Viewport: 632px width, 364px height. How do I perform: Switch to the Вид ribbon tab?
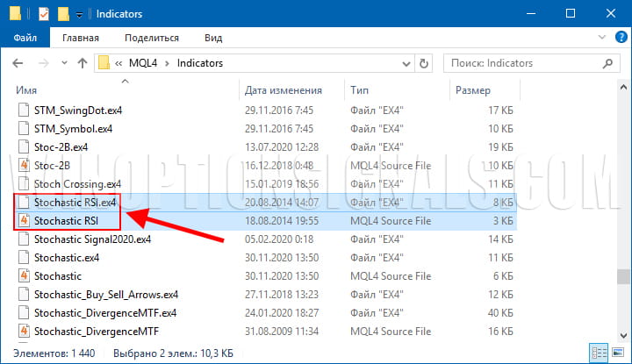click(x=213, y=38)
